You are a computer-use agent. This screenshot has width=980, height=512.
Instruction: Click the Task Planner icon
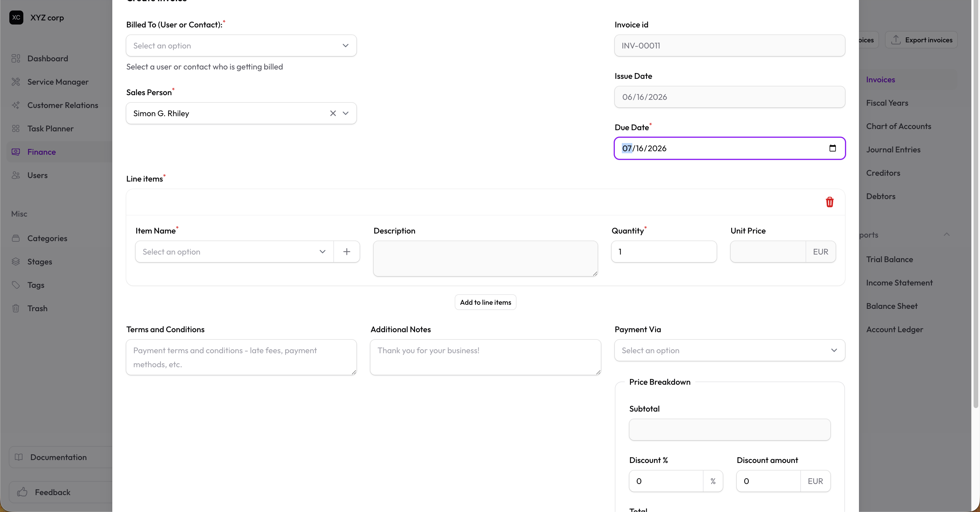15,129
